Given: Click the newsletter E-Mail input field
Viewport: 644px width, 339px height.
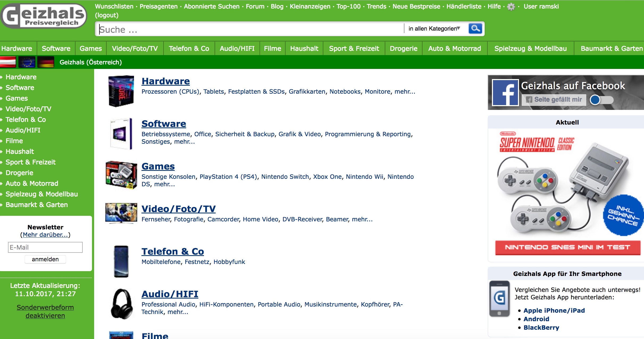Looking at the screenshot, I should point(45,247).
